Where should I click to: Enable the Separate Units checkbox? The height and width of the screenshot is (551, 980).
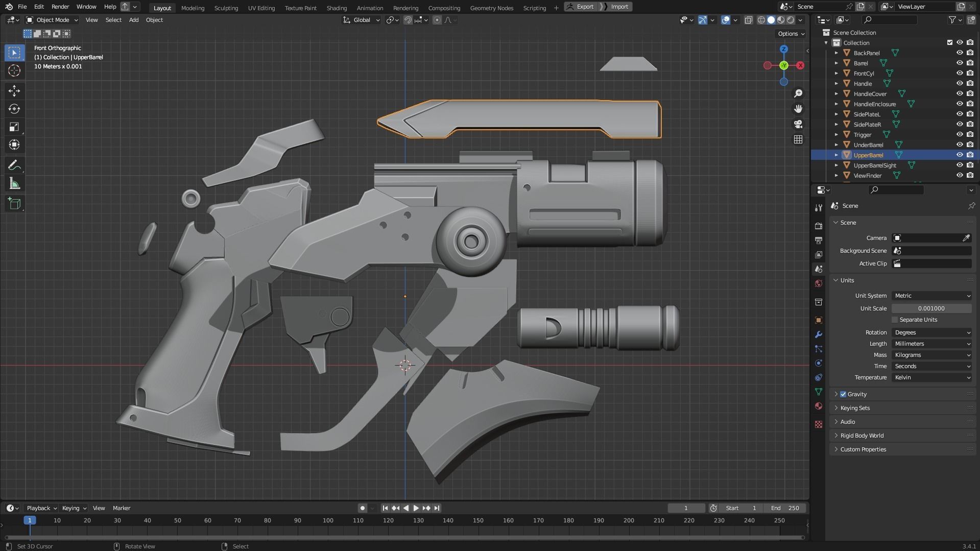(895, 320)
